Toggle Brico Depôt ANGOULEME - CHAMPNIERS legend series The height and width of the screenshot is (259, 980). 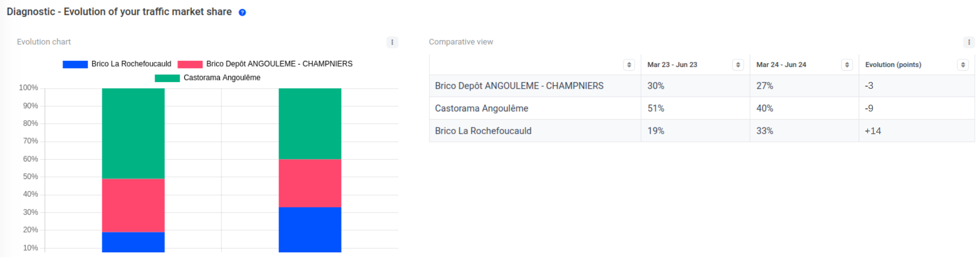point(279,64)
